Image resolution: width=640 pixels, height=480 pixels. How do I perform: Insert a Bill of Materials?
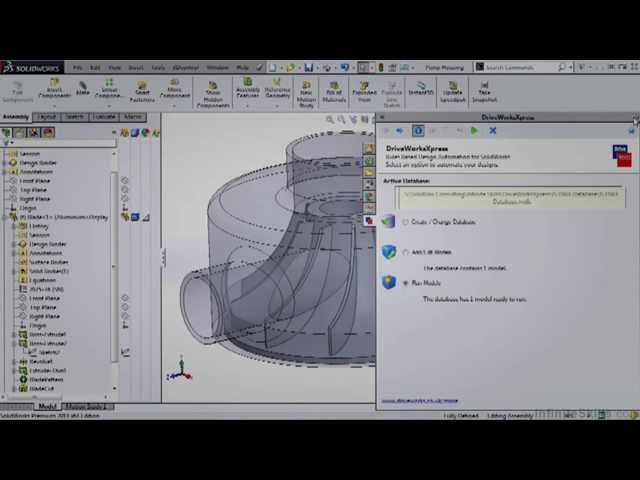pos(334,91)
